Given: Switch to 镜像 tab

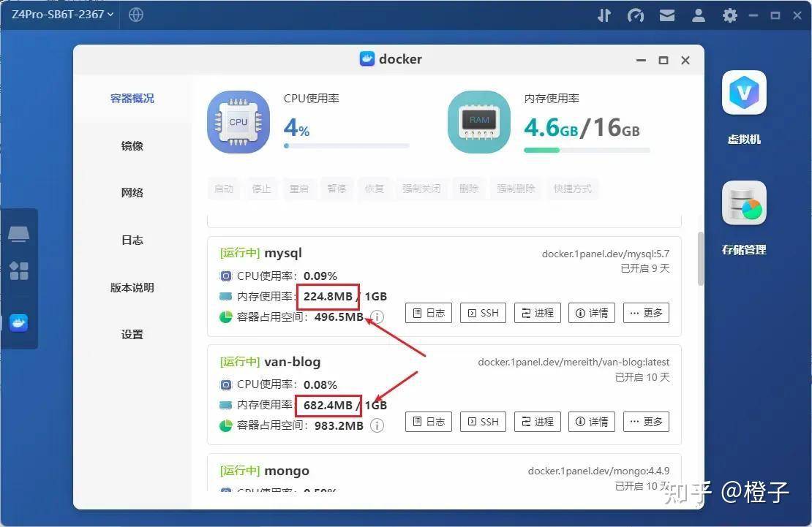Looking at the screenshot, I should pyautogui.click(x=132, y=146).
